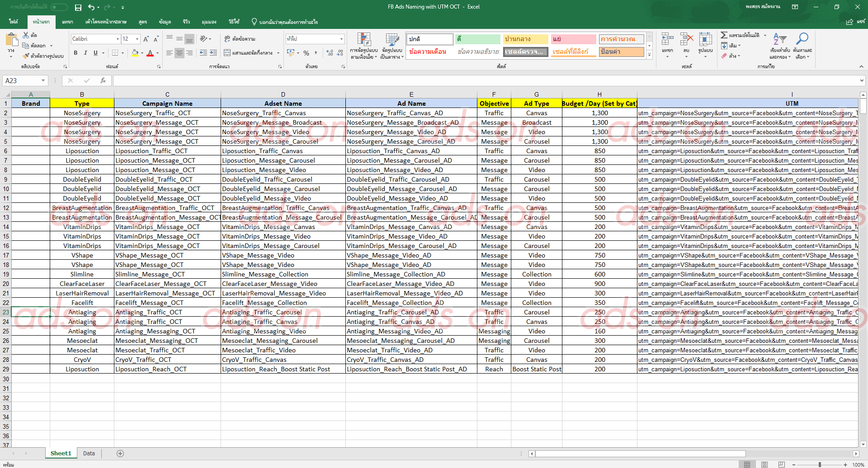Click the Insert Function fx icon
The height and width of the screenshot is (468, 868).
(103, 80)
